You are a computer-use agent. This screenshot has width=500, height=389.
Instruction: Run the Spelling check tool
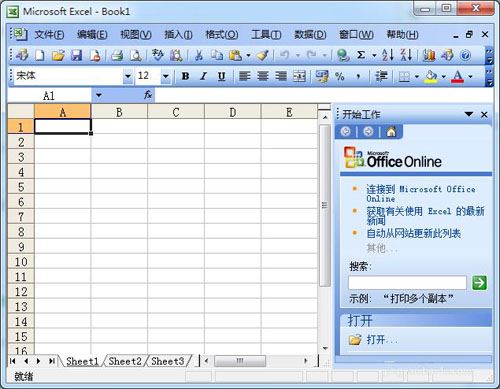pyautogui.click(x=158, y=55)
